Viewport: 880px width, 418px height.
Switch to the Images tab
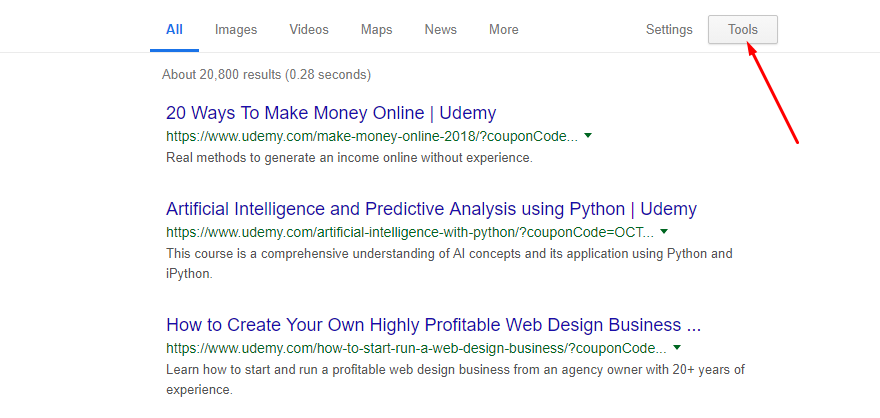tap(236, 30)
